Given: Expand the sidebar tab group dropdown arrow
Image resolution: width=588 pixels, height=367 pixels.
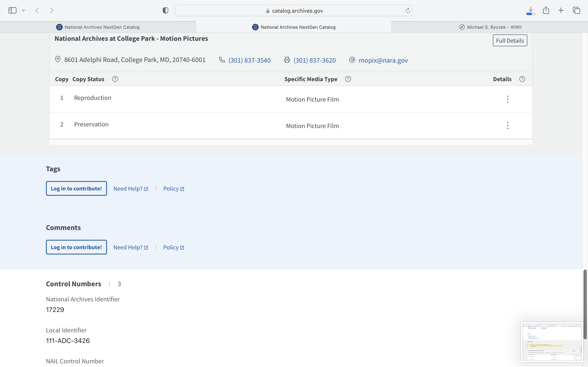Looking at the screenshot, I should pos(23,10).
